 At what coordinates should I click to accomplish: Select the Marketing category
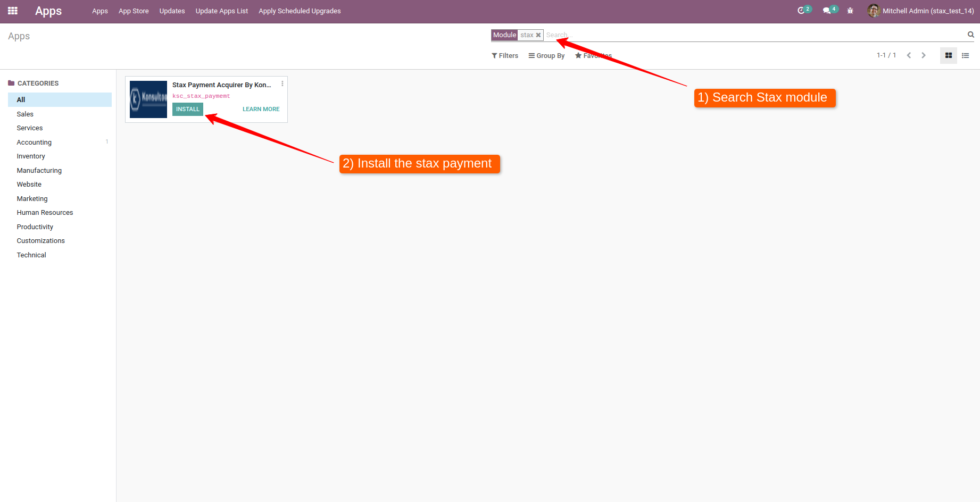point(60,199)
